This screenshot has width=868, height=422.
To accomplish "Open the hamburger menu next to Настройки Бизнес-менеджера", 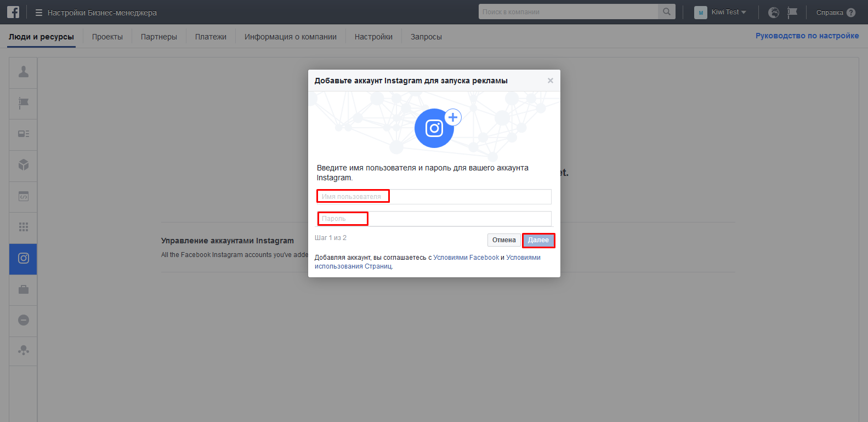I will coord(39,13).
